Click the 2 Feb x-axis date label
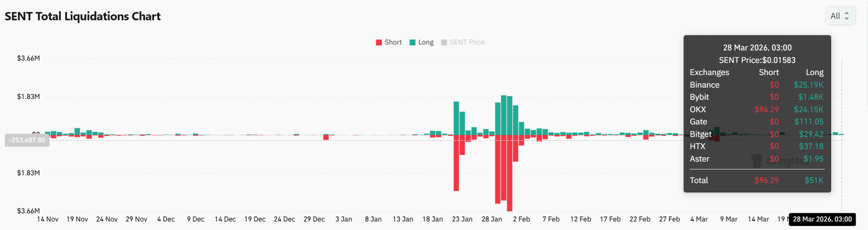Screen dimensions: 868x230 coord(521,219)
